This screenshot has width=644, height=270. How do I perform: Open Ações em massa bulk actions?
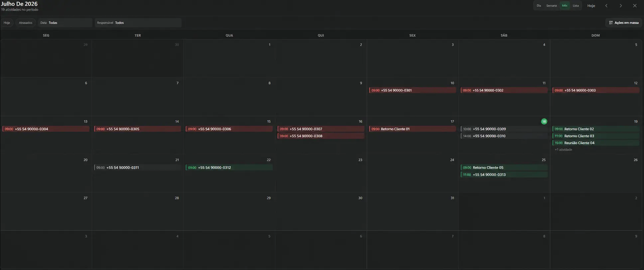[624, 23]
